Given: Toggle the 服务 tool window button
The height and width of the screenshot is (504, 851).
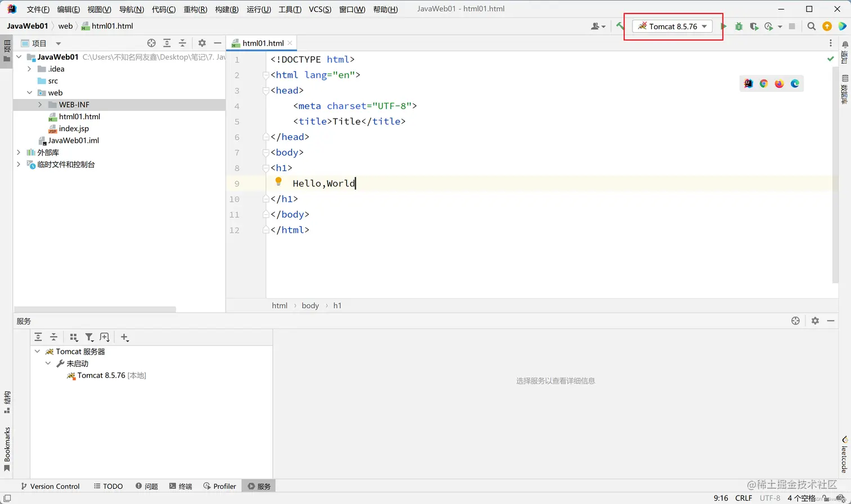Looking at the screenshot, I should point(259,486).
